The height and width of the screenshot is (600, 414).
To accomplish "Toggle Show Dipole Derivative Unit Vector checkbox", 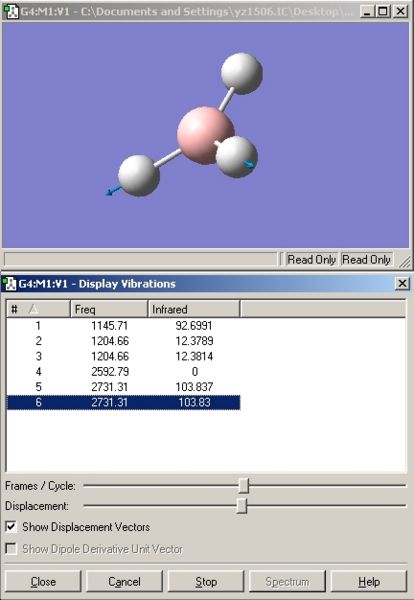I will [11, 549].
